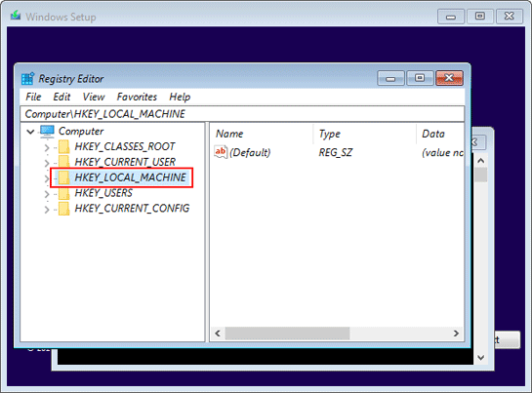Click the registry address bar path
This screenshot has width=532, height=393.
click(x=242, y=114)
